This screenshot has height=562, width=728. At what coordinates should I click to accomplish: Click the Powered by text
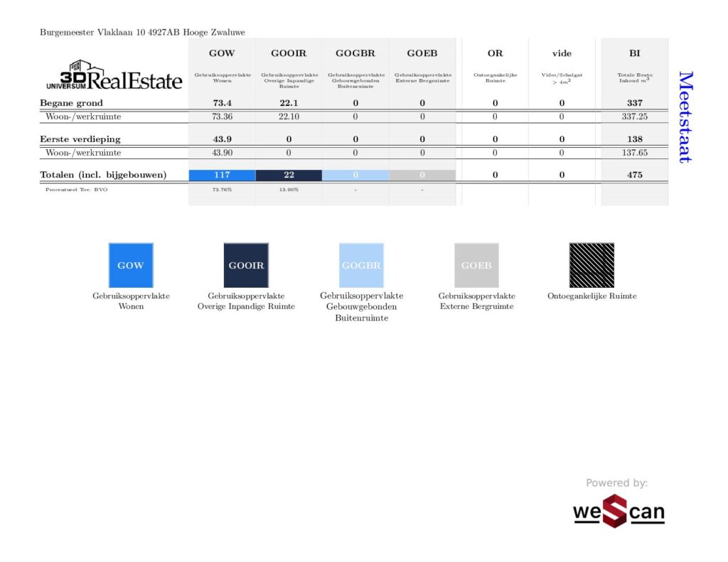click(616, 483)
